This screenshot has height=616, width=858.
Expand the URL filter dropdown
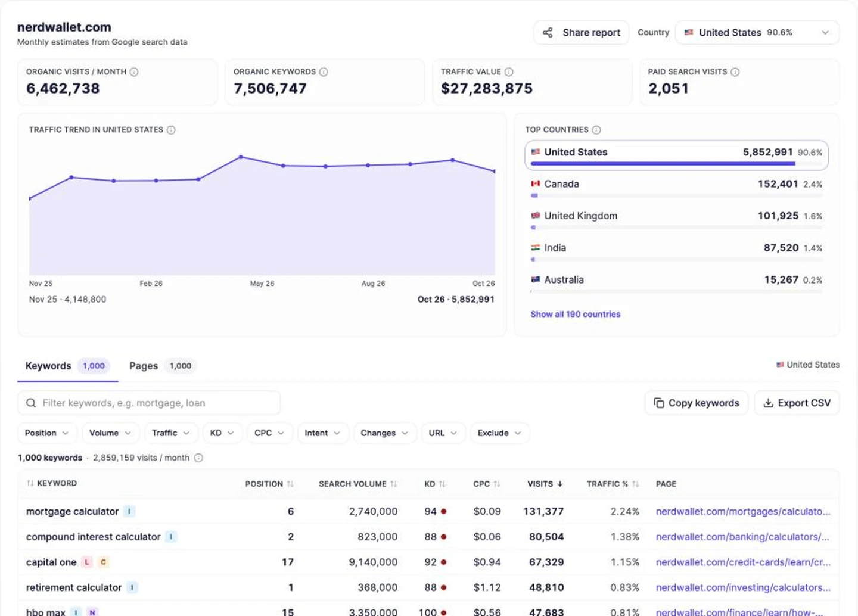(443, 433)
